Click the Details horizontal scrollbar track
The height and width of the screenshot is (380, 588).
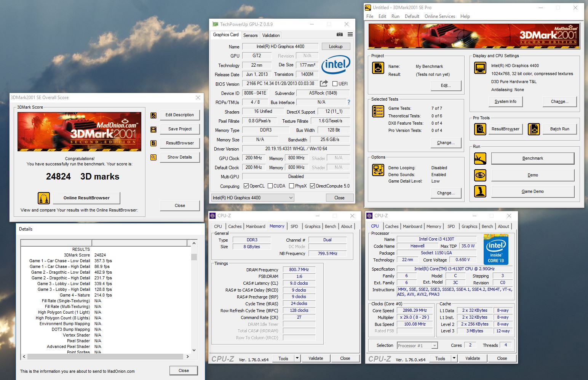tap(106, 357)
